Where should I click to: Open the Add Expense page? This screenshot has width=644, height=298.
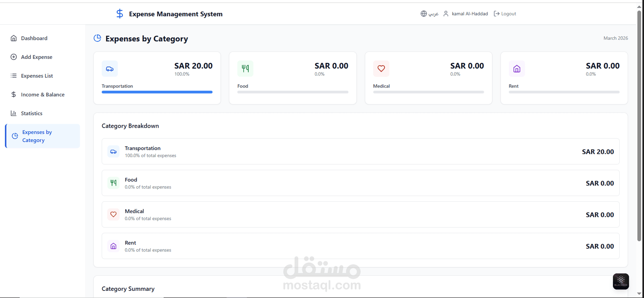(x=43, y=57)
